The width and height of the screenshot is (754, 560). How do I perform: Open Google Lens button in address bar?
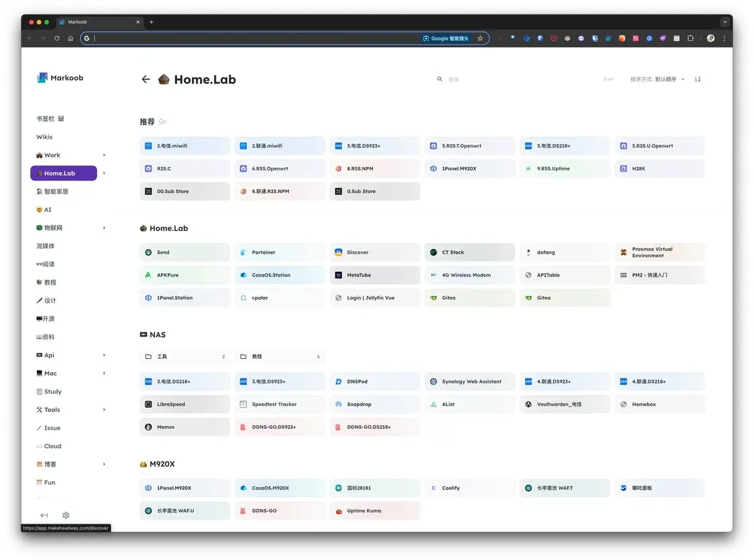pos(446,38)
